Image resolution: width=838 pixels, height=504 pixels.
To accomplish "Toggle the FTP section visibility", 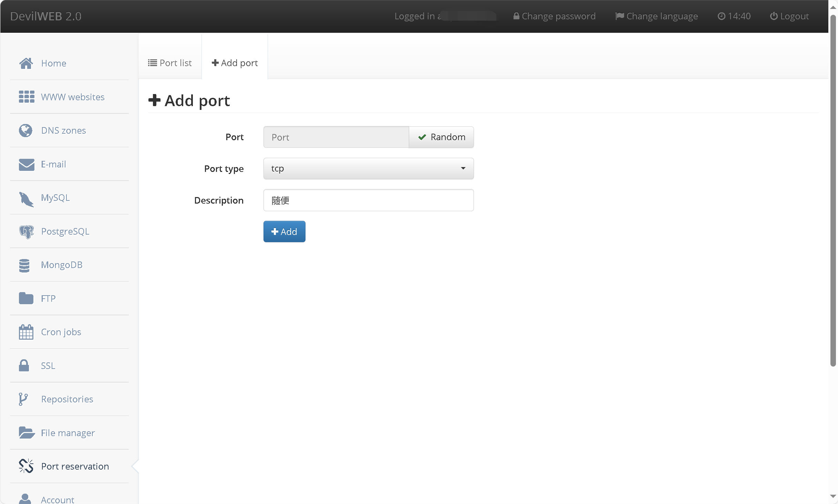I will point(48,298).
